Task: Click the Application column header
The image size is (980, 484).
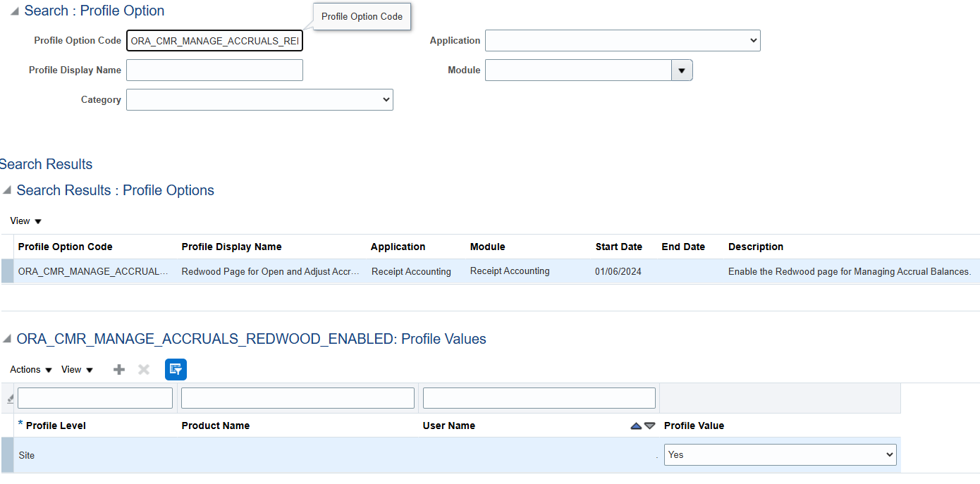Action: coord(398,247)
